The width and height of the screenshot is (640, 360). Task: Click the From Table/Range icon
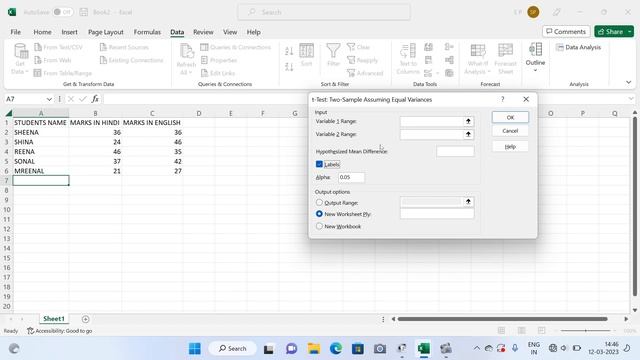coord(38,73)
